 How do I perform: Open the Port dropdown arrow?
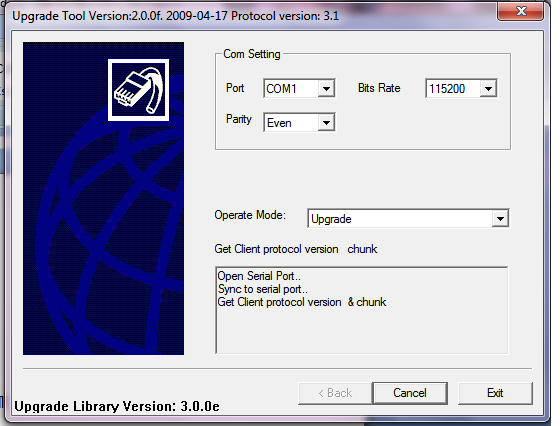pyautogui.click(x=326, y=88)
